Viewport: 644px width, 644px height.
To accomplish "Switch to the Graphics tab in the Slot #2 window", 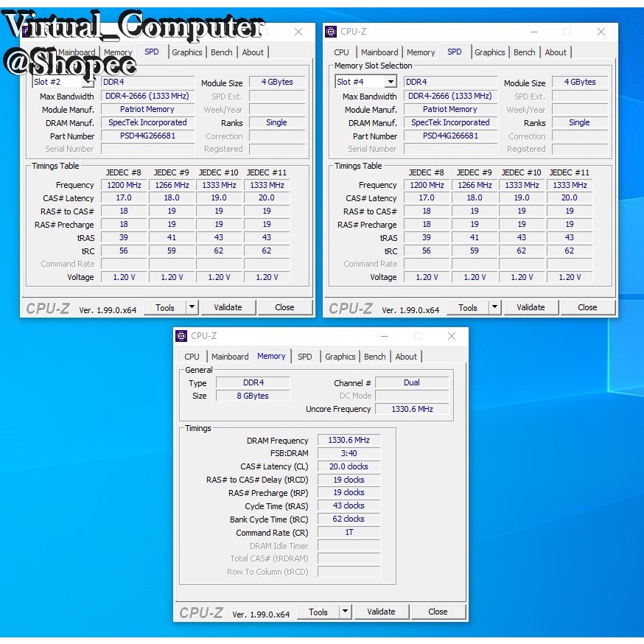I will [x=187, y=52].
